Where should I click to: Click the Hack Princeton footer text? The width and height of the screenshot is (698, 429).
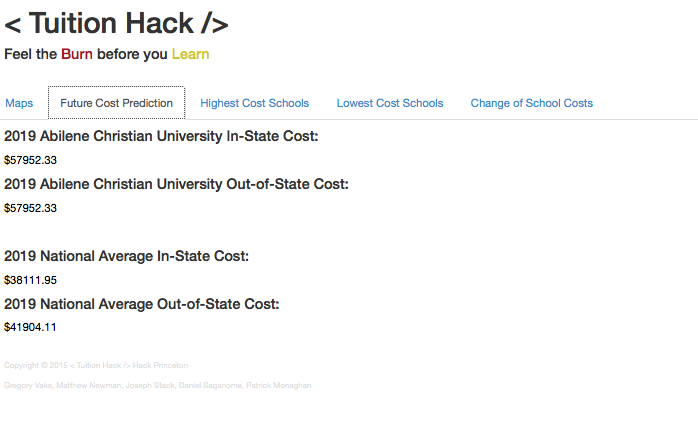point(160,365)
